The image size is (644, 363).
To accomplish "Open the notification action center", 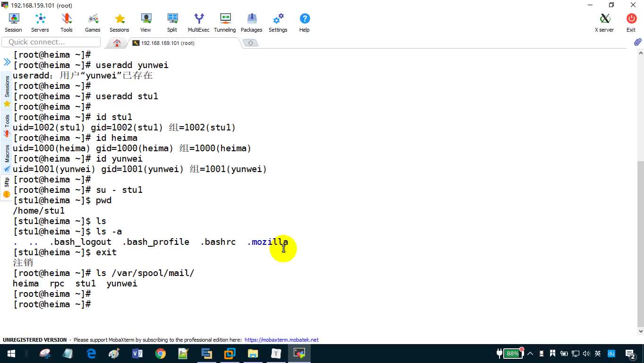I will [x=630, y=354].
